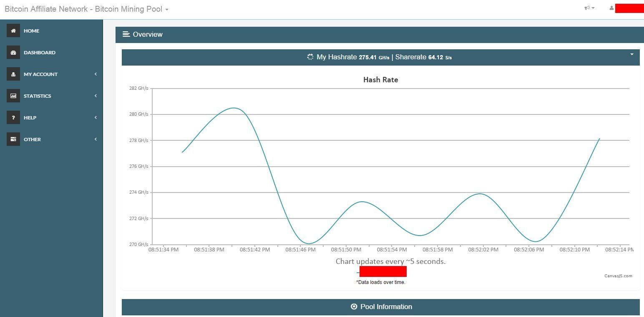Select STATISTICS menu item
Image resolution: width=644 pixels, height=317 pixels.
click(x=37, y=96)
